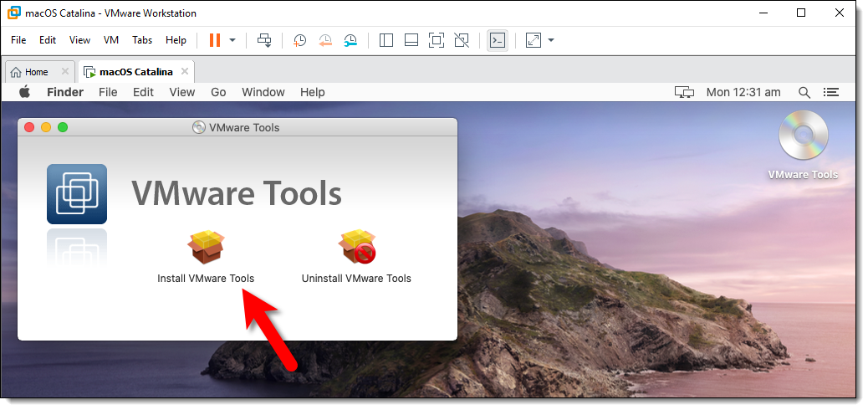Show the console view
Image resolution: width=868 pixels, height=410 pixels.
(x=498, y=40)
